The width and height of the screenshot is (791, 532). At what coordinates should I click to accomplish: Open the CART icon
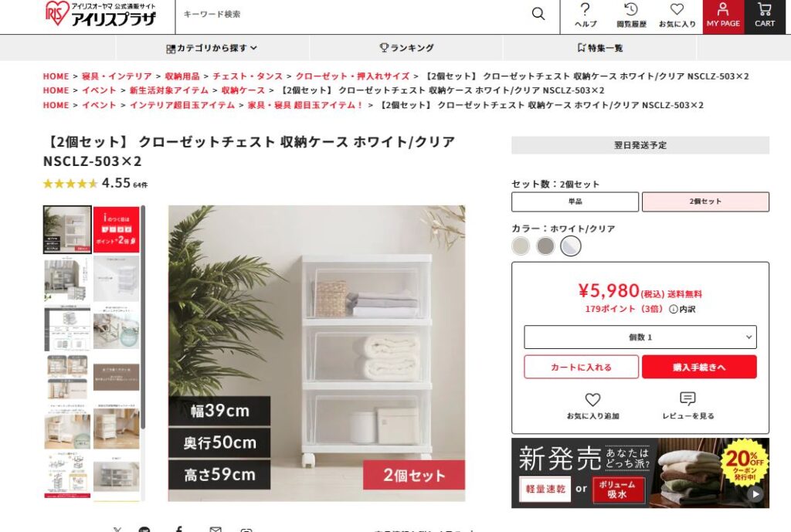(764, 17)
